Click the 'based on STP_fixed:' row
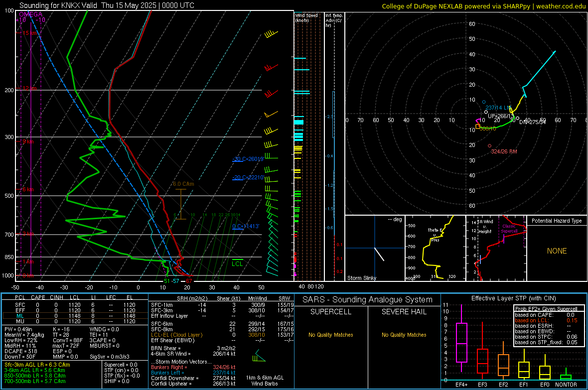This screenshot has height=390, width=588. pos(546,342)
